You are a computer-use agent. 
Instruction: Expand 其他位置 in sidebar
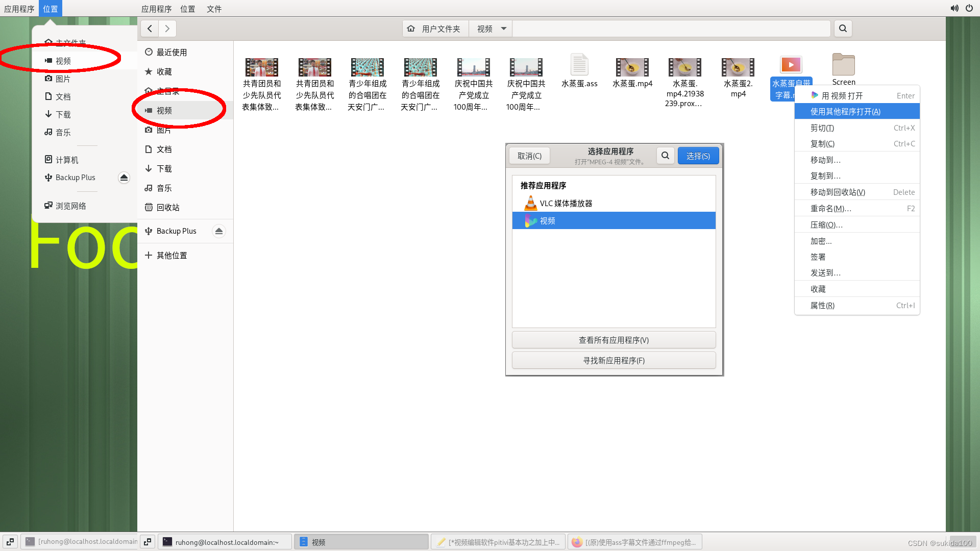pos(171,255)
